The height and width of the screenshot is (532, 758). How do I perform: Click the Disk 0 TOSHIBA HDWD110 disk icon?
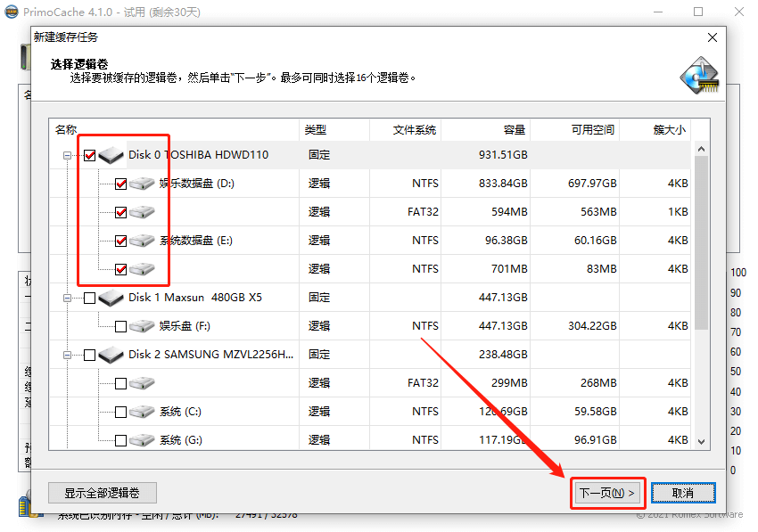point(111,153)
